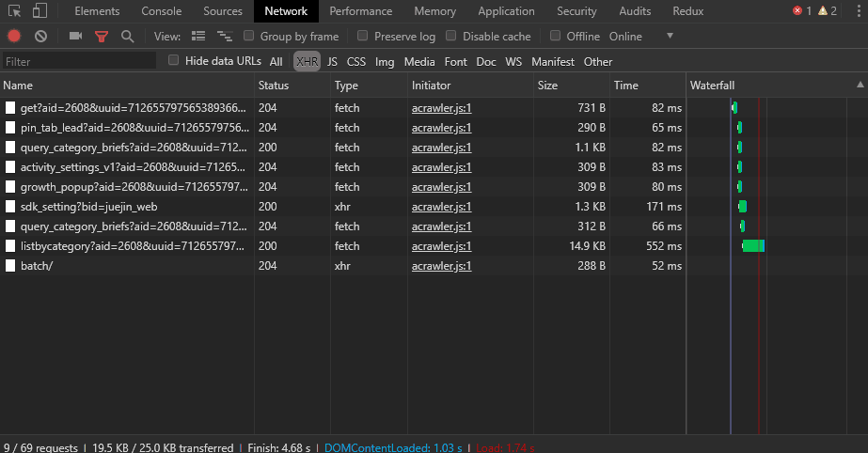
Task: Open the Redux tab
Action: click(x=688, y=11)
